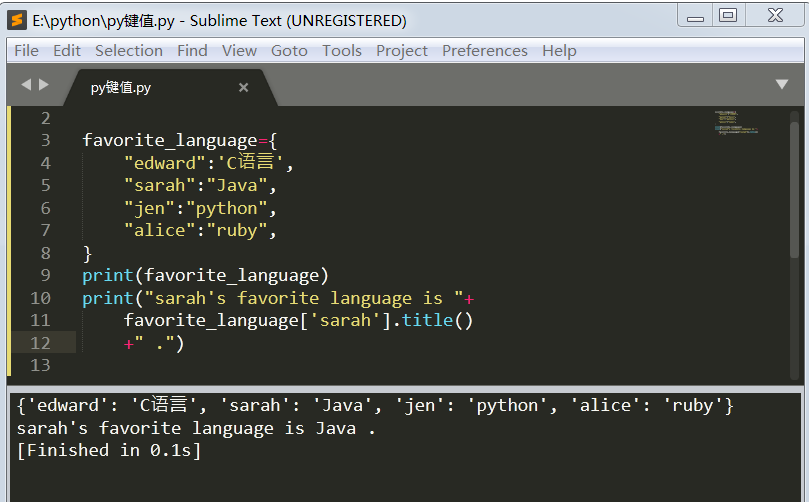Click line number 12 in the gutter
The image size is (809, 502).
coord(40,343)
